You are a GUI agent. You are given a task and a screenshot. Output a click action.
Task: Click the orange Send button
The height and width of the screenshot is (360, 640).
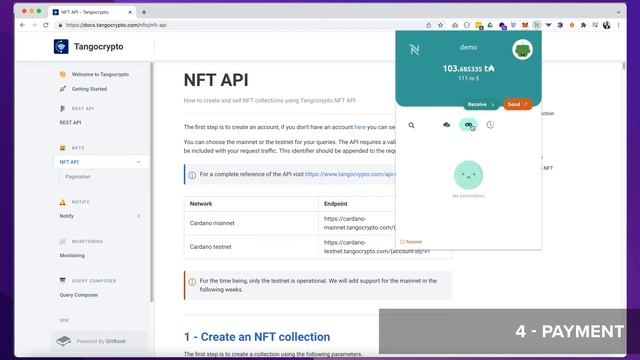click(x=517, y=104)
